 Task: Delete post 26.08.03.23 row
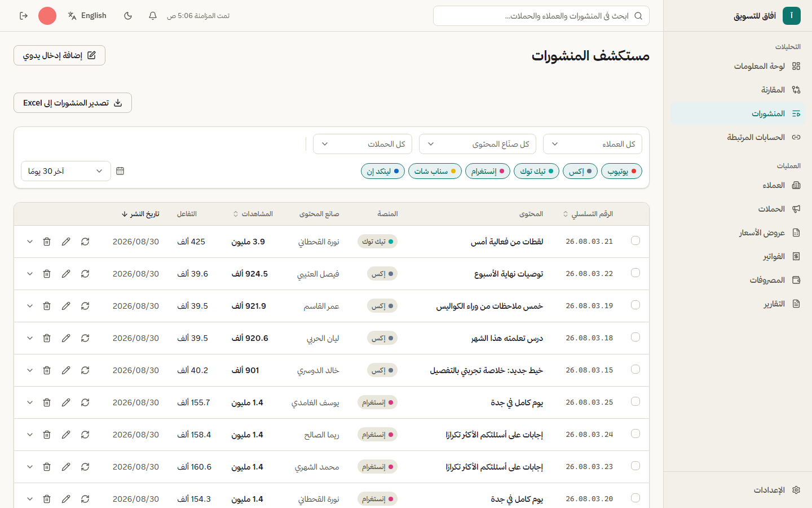47,467
